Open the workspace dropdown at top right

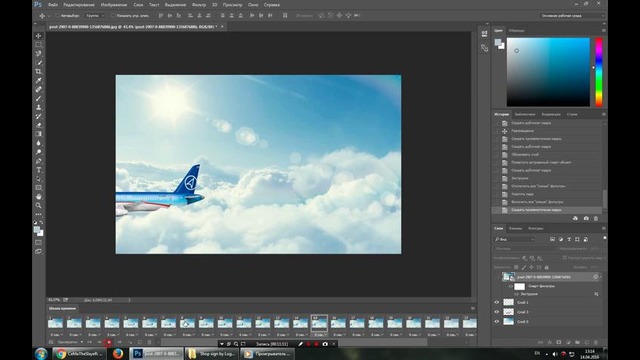[x=572, y=16]
